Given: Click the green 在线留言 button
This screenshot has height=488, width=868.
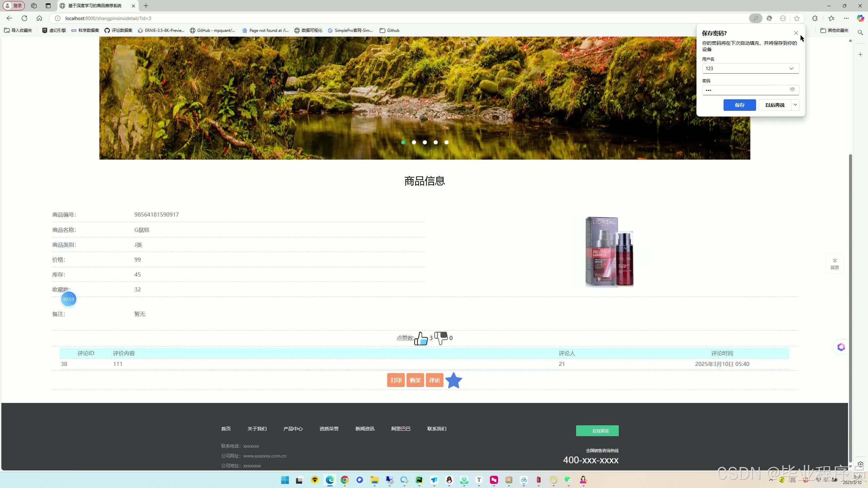Looking at the screenshot, I should click(x=597, y=431).
